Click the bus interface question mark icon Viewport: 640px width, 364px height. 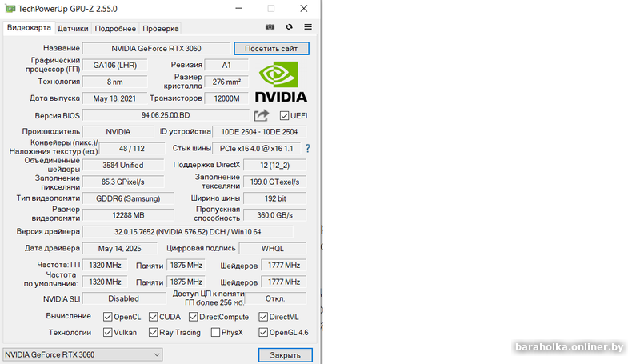308,149
